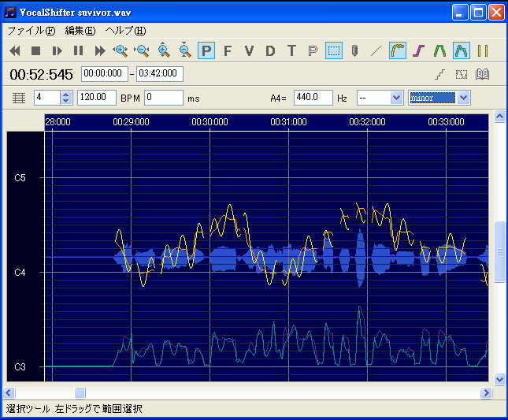Image resolution: width=508 pixels, height=420 pixels.
Task: Click the vertical scrollbar up arrow
Action: click(x=499, y=117)
